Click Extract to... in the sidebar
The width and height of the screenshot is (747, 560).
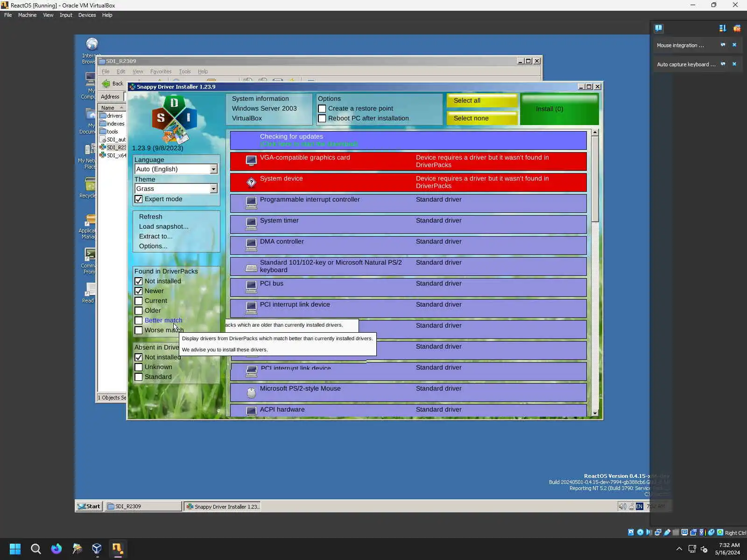155,237
